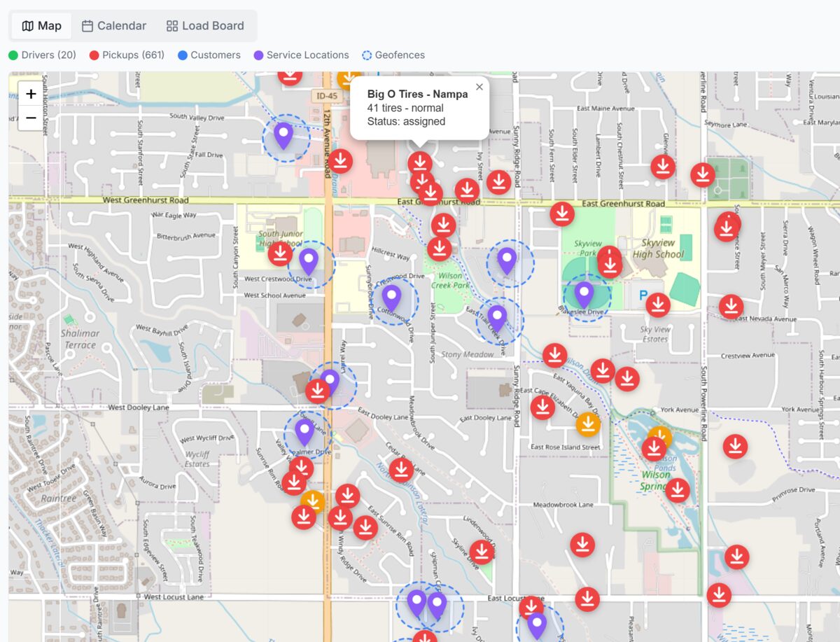
Task: Close the Big O Tires - Nampa popup
Action: coord(479,87)
